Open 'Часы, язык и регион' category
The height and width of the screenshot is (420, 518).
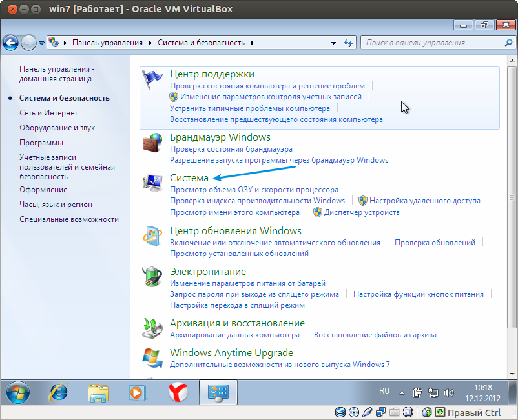(x=56, y=205)
